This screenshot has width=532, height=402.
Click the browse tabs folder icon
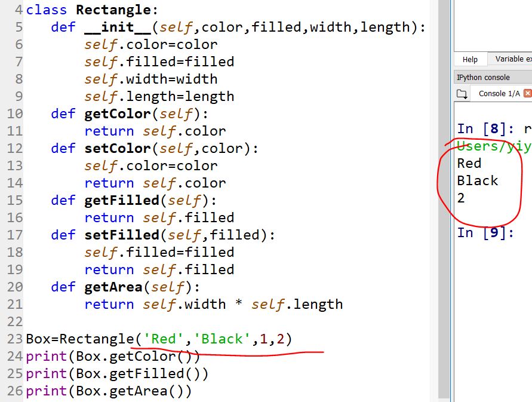462,94
